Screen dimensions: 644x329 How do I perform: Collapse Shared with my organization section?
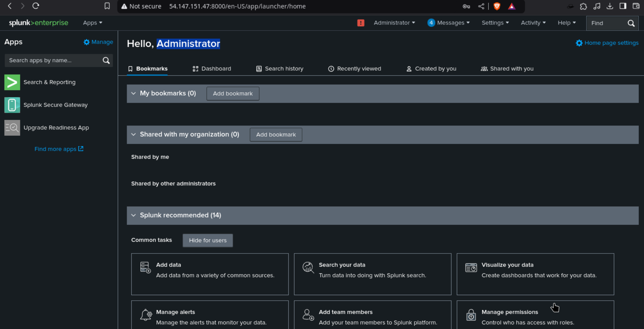coord(133,135)
